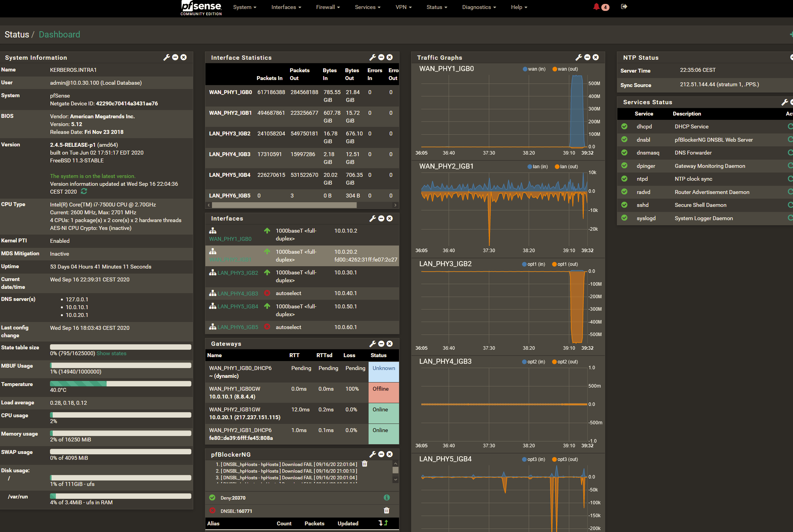The height and width of the screenshot is (532, 793).
Task: Open the notifications bell icon
Action: [x=596, y=7]
